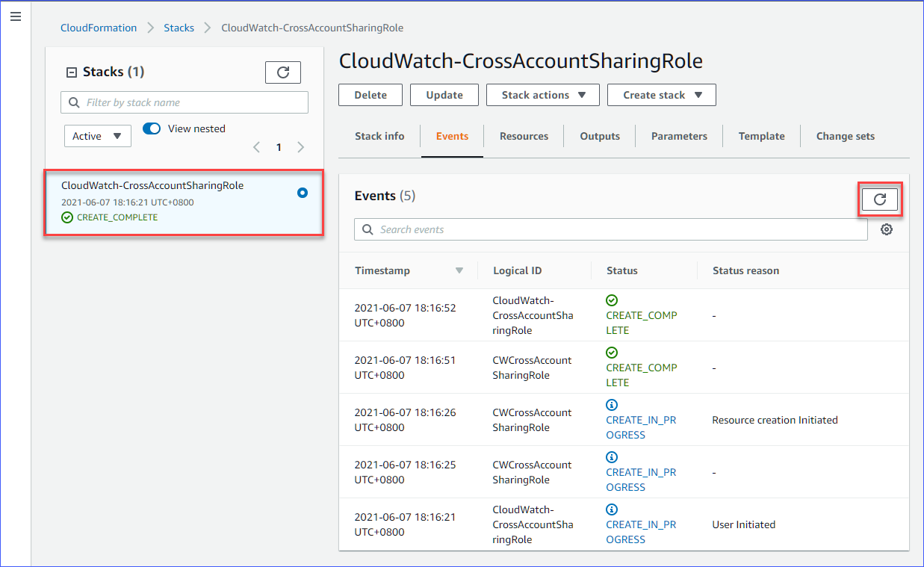Go to previous page of stacks
This screenshot has width=924, height=567.
pyautogui.click(x=257, y=147)
